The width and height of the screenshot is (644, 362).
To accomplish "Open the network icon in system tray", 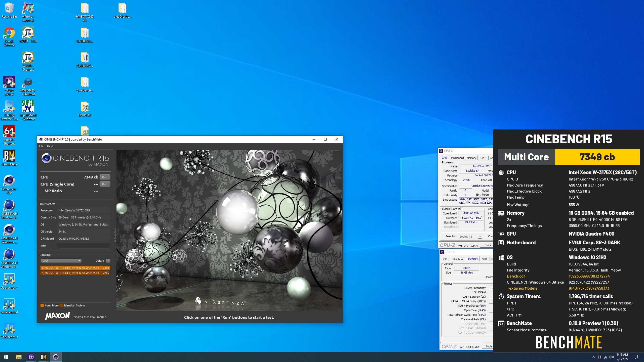I will click(x=606, y=357).
